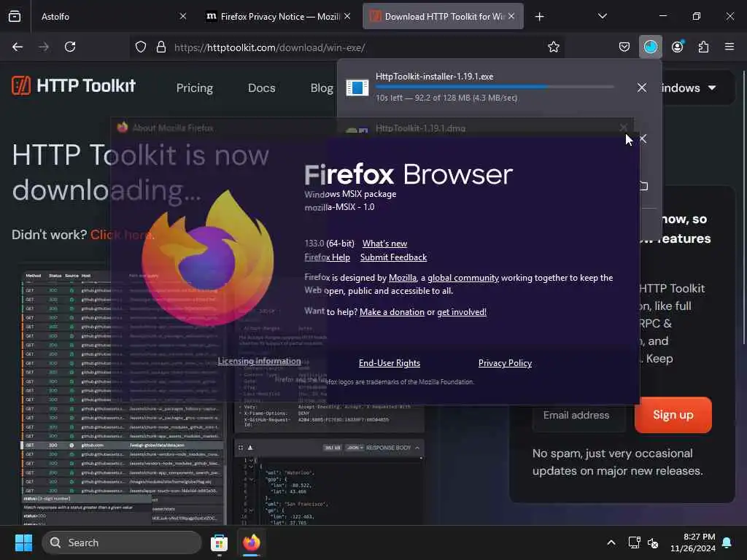This screenshot has width=747, height=560.
Task: Open the Blog page
Action: [322, 88]
